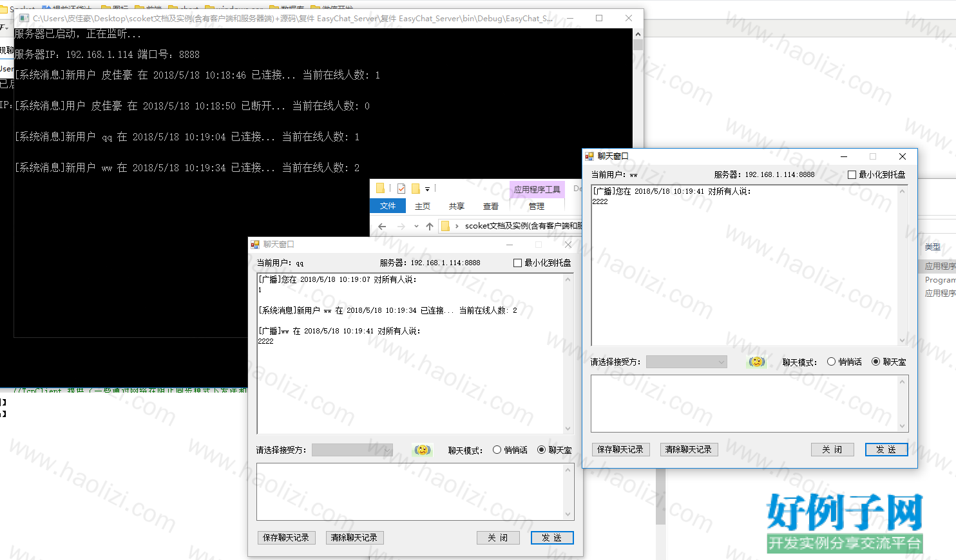Image resolution: width=956 pixels, height=560 pixels.
Task: Click the 应用程序工具 contextual tab header
Action: [537, 189]
